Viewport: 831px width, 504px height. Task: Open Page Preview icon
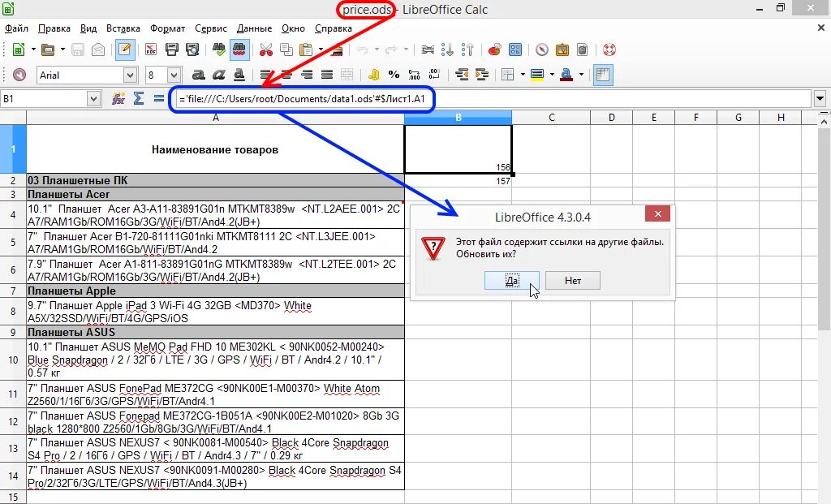tap(192, 50)
